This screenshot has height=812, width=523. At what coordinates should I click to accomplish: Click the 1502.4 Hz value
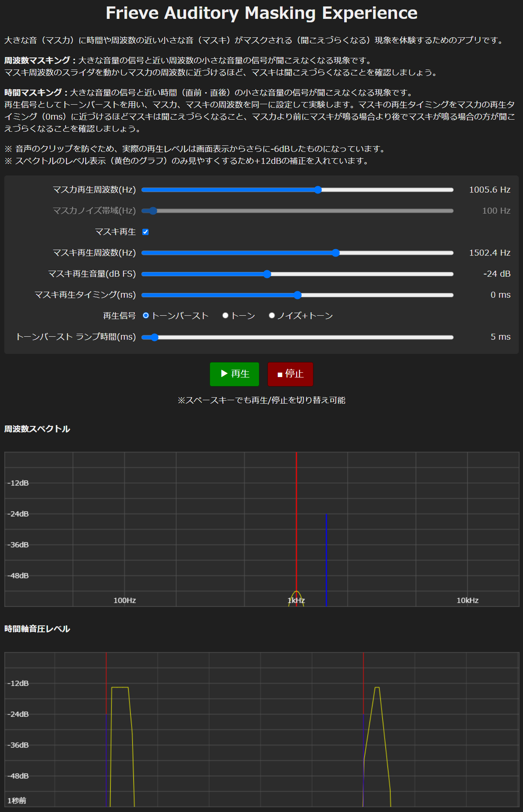click(x=490, y=253)
